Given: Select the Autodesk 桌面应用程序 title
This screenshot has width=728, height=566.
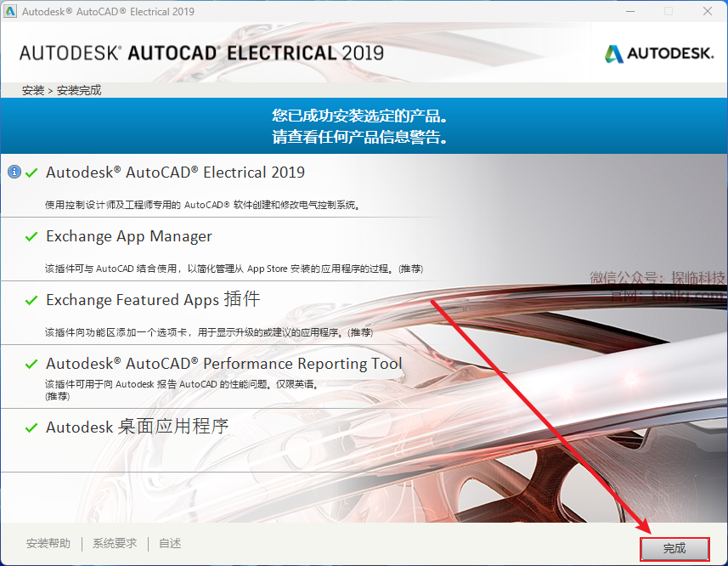Looking at the screenshot, I should [x=137, y=427].
